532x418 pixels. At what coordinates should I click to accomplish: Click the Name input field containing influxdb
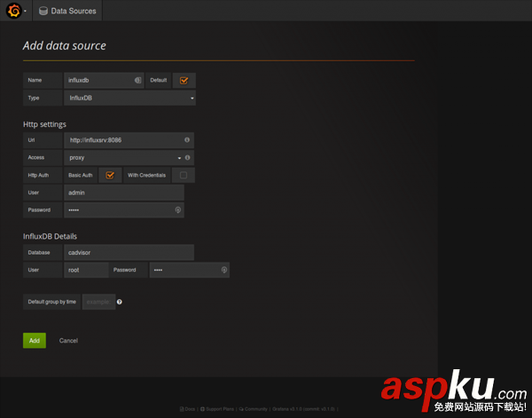coord(104,81)
